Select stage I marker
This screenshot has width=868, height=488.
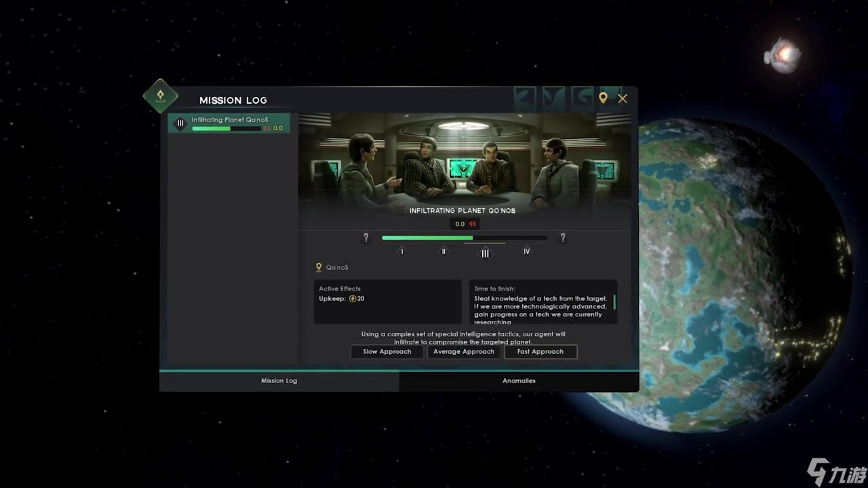[x=402, y=251]
